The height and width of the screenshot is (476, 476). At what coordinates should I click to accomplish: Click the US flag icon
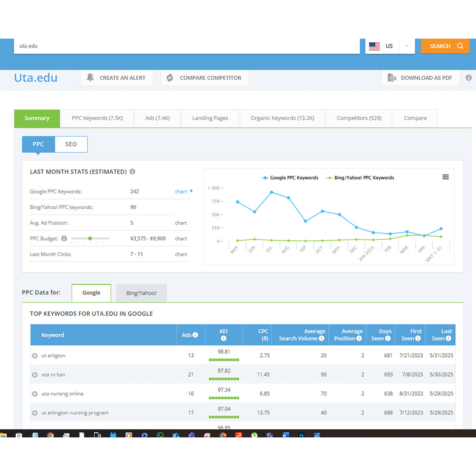[374, 46]
